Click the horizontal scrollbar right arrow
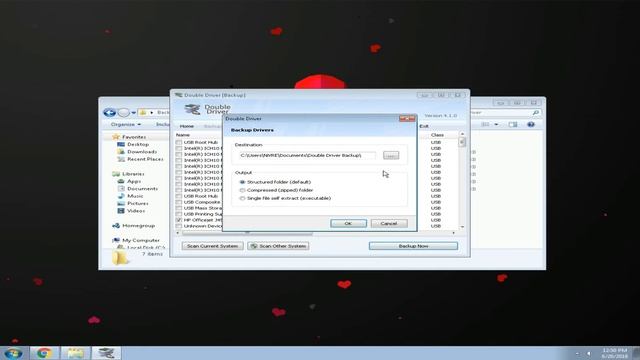The image size is (640, 360). (x=453, y=233)
